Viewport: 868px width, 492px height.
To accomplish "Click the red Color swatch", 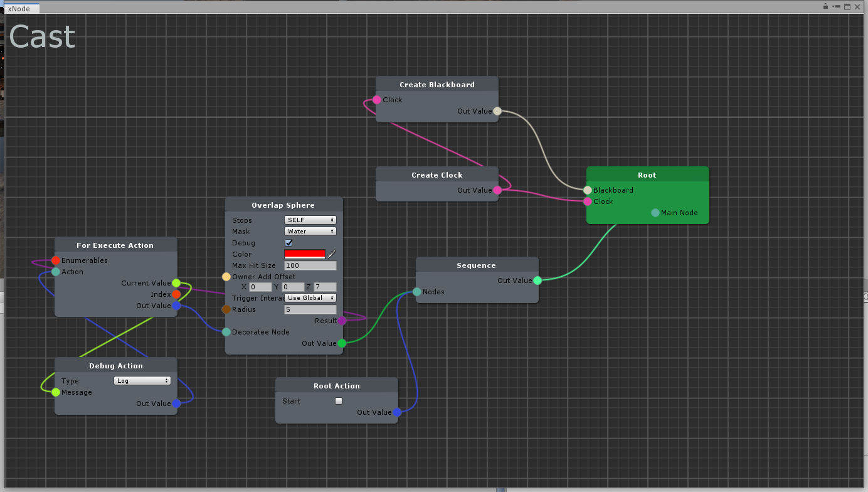I will coord(305,254).
